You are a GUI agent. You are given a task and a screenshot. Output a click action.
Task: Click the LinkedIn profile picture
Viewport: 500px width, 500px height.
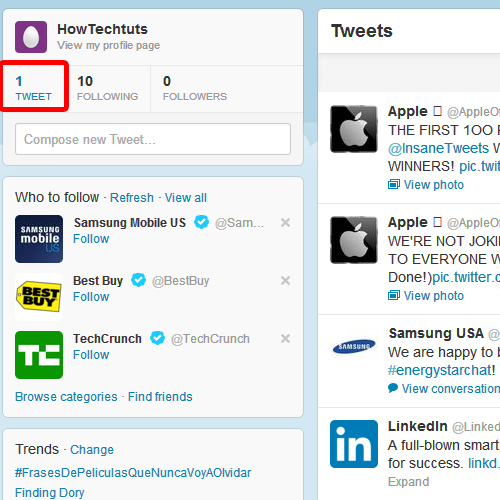[x=354, y=444]
